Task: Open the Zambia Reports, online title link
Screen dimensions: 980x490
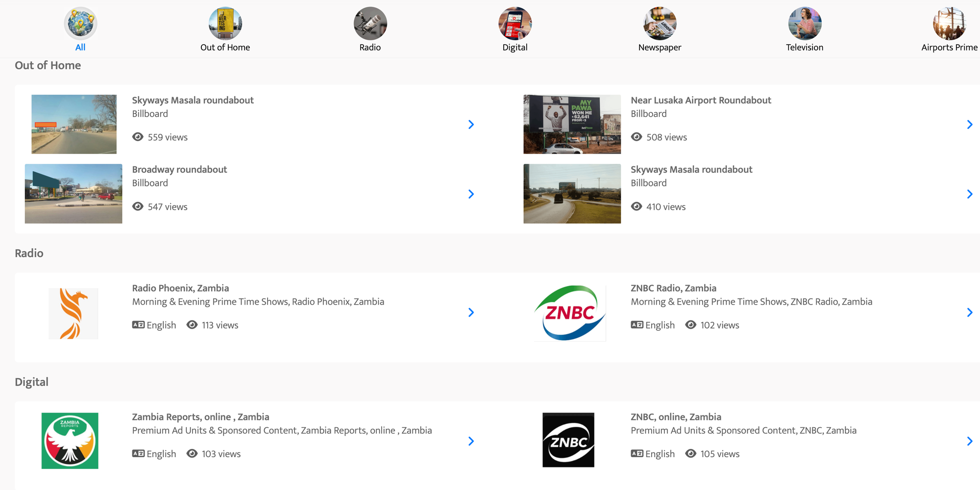Action: click(200, 417)
